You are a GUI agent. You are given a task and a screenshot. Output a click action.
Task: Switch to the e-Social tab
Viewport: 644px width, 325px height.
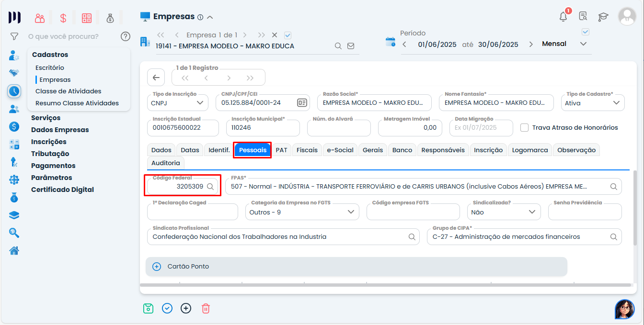coord(340,150)
